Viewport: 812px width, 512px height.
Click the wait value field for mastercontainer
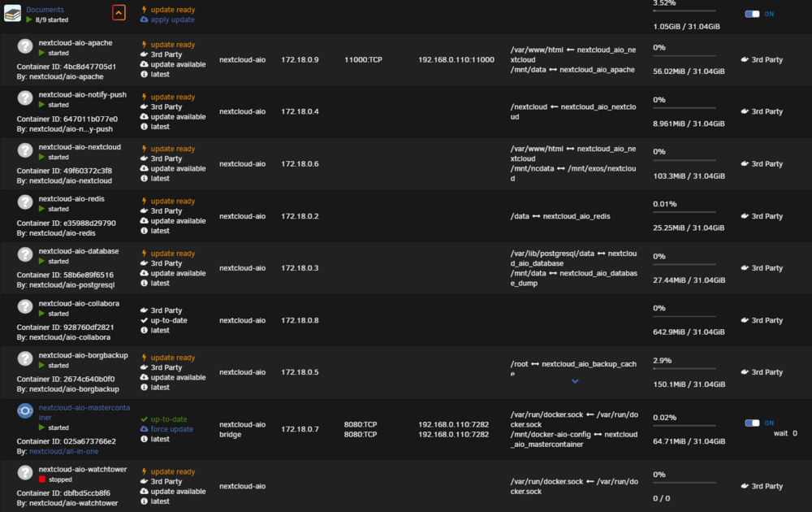point(794,433)
